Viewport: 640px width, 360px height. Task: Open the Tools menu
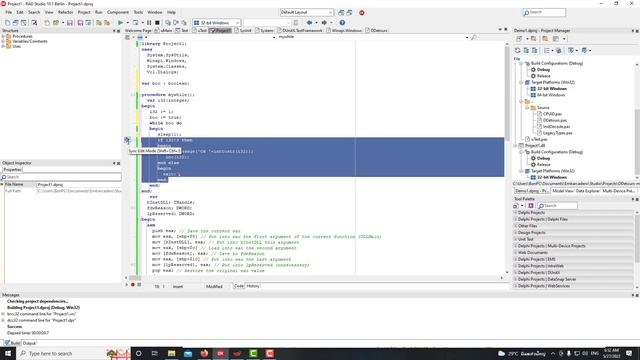coord(138,13)
